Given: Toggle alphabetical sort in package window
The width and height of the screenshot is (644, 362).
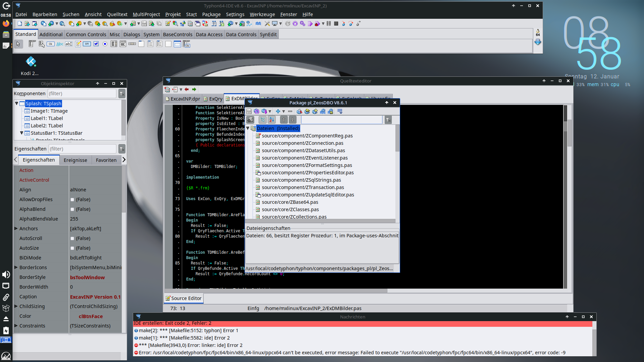Looking at the screenshot, I should 271,120.
